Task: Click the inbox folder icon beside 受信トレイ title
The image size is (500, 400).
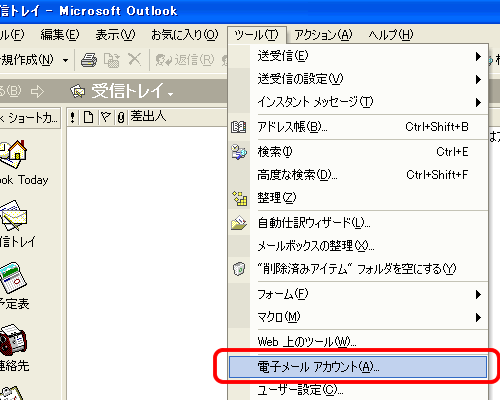Action: pyautogui.click(x=78, y=91)
